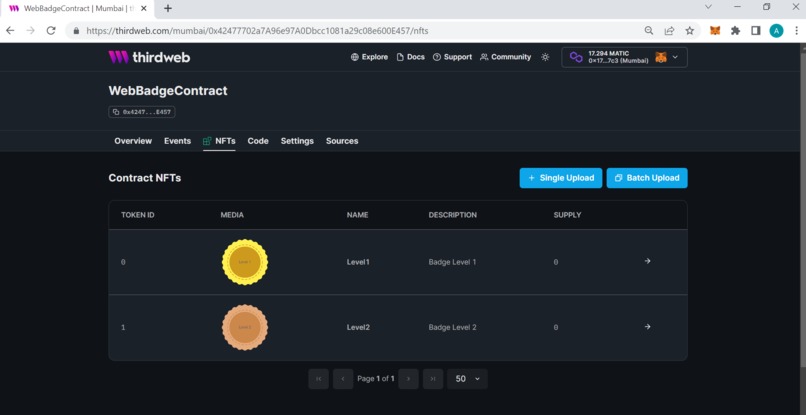
Task: Click the yellow Level1 badge thumbnail
Action: click(x=245, y=262)
